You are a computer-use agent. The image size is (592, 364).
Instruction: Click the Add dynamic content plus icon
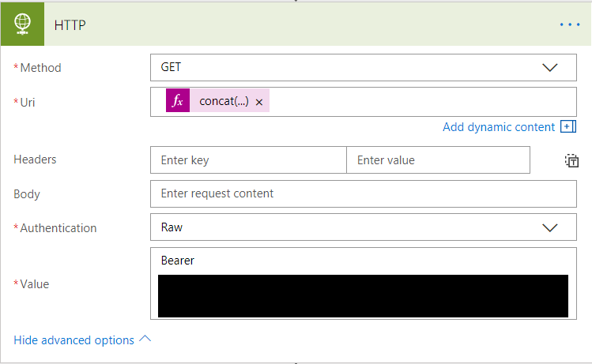click(567, 127)
